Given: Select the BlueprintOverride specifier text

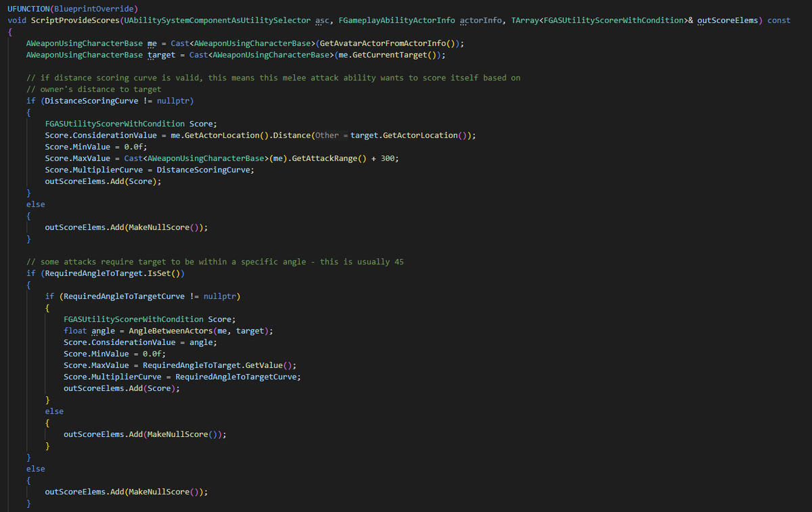Looking at the screenshot, I should tap(95, 8).
